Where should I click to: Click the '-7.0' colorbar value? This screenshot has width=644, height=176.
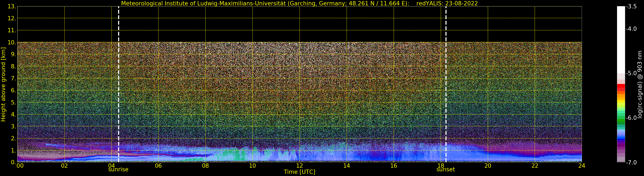tap(632, 163)
